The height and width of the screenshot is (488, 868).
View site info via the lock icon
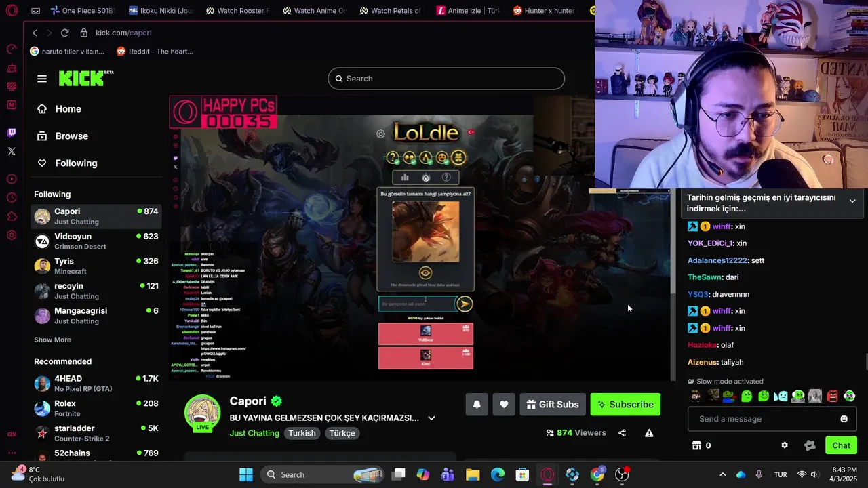coord(84,33)
